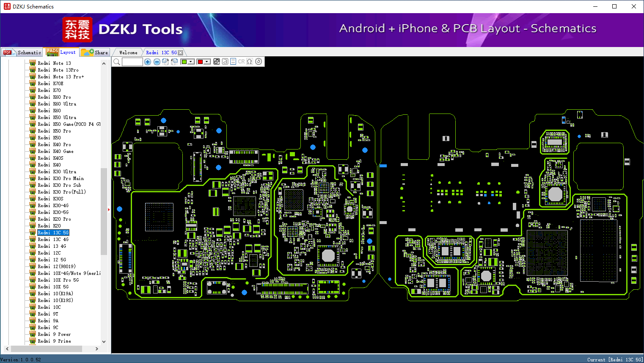Viewport: 644px width, 363px height.
Task: Zoom in with the blue plus button
Action: pyautogui.click(x=148, y=62)
